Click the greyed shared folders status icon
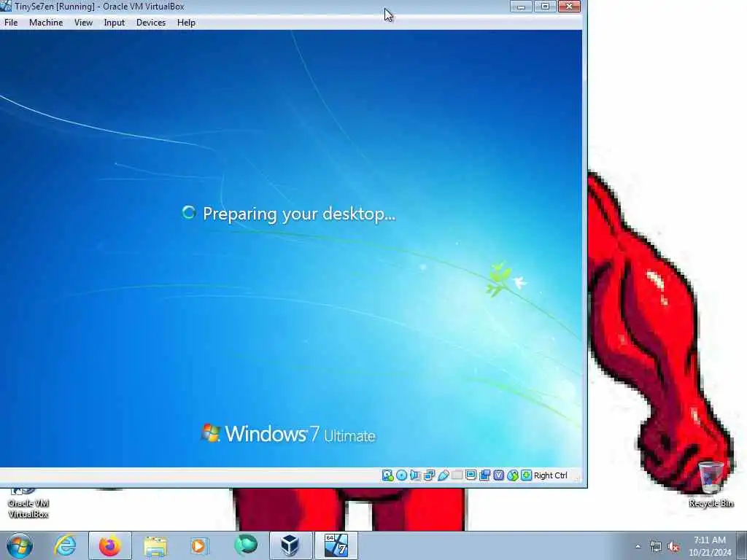 pyautogui.click(x=457, y=475)
